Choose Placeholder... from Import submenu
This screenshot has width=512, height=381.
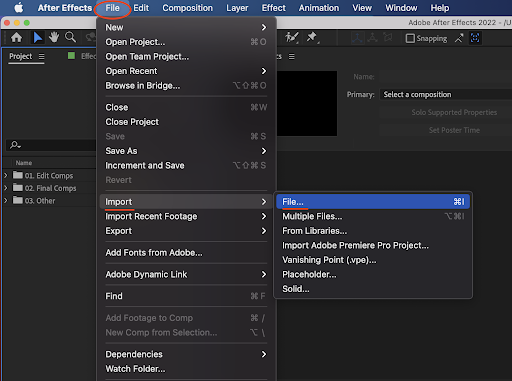(x=373, y=274)
